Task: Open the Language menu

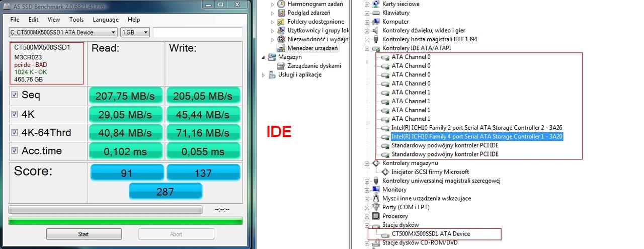Action: coord(105,20)
